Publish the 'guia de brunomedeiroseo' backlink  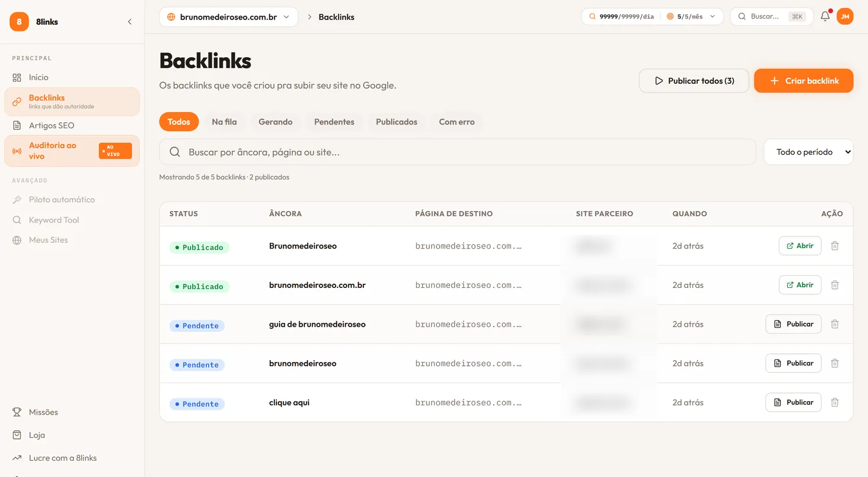(x=793, y=324)
